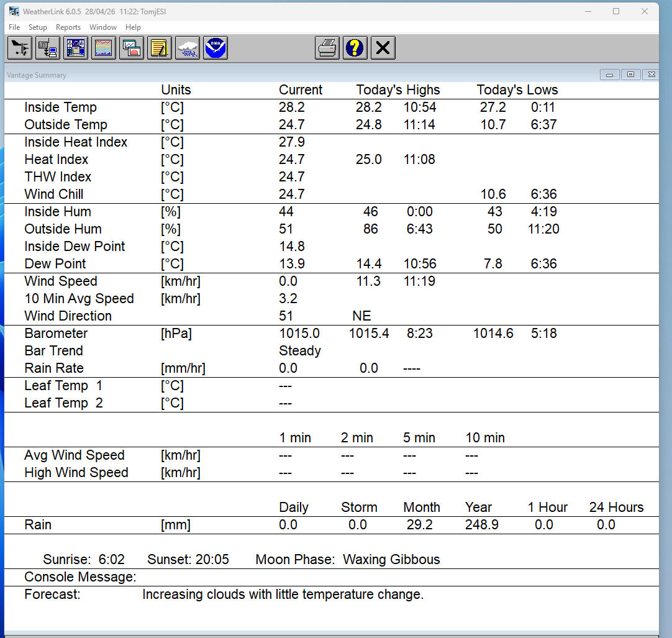Click the weather station vane icon
Viewport: 672px width, 638px height.
tap(20, 48)
